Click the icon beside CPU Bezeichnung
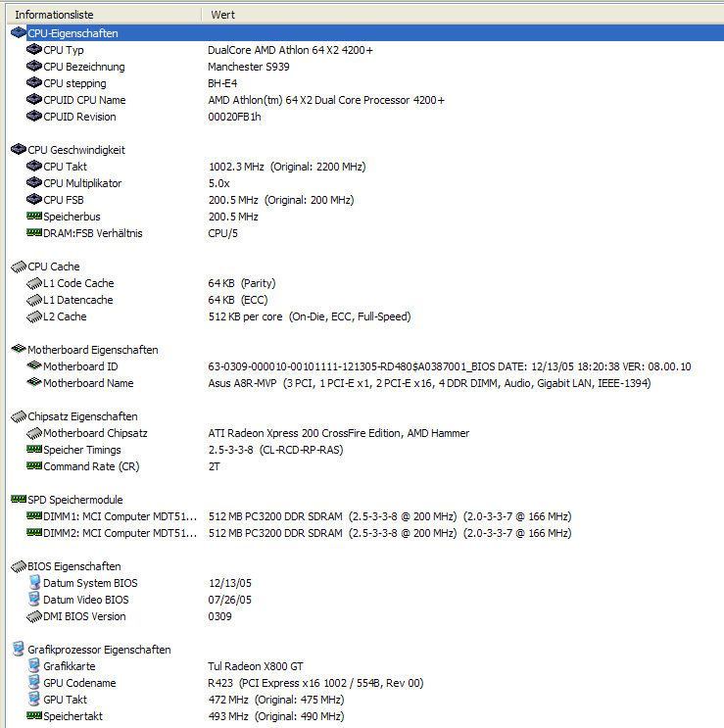The width and height of the screenshot is (724, 728). [x=34, y=66]
